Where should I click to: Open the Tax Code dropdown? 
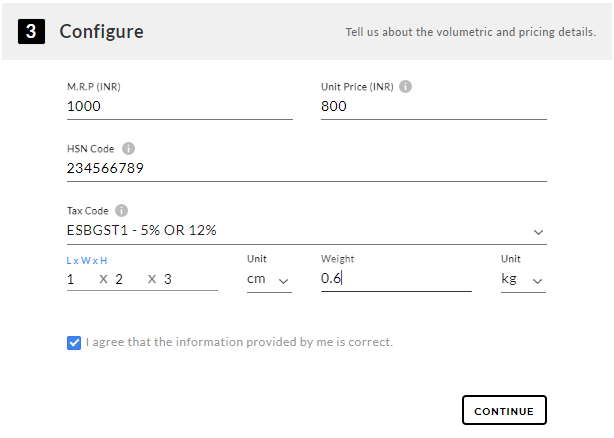click(307, 231)
